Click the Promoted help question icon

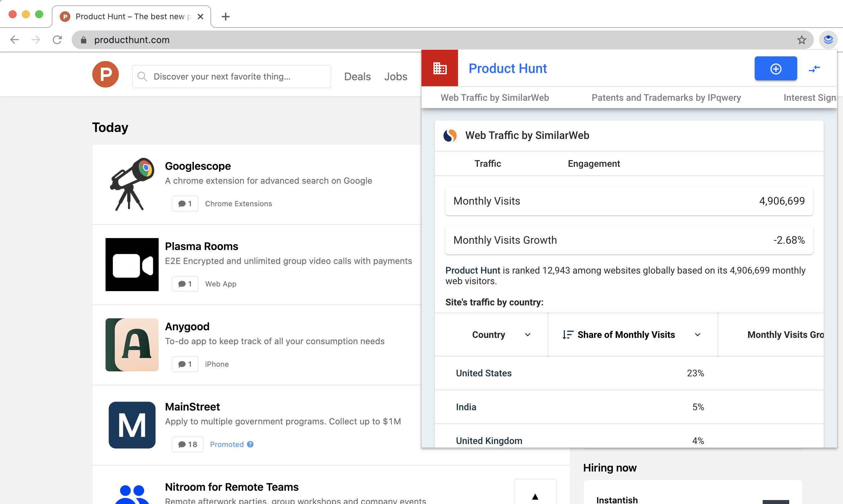(250, 444)
